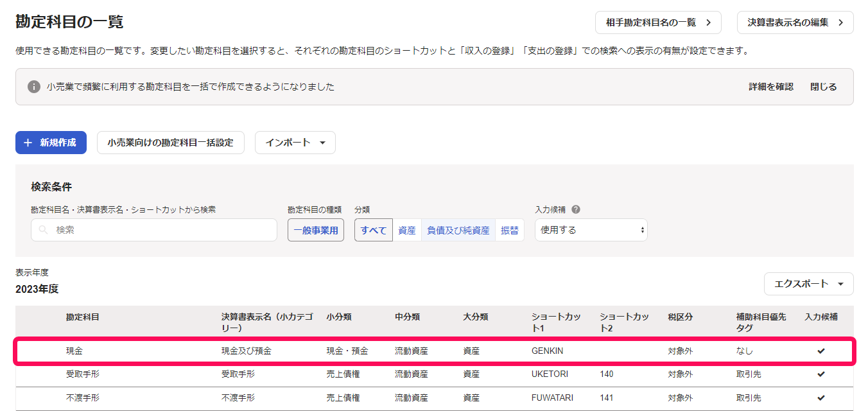This screenshot has height=411, width=868.
Task: Expand the インポート dropdown menu
Action: tap(295, 143)
